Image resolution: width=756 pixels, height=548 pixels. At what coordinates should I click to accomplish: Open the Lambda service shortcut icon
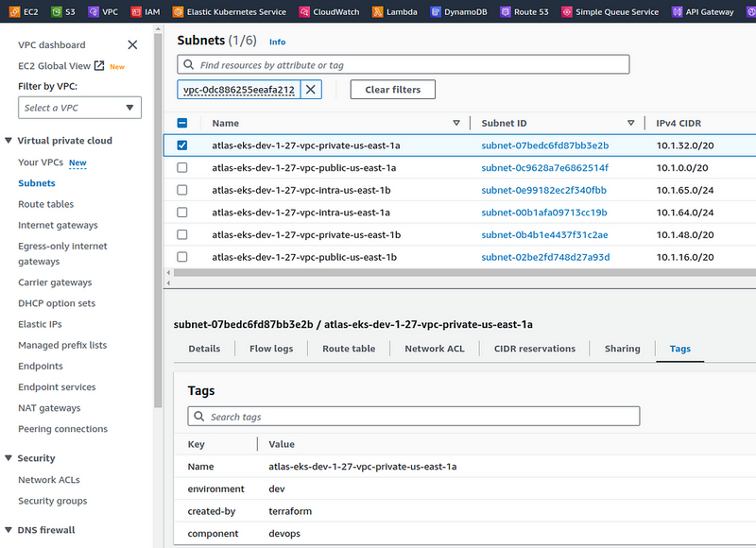tap(377, 12)
